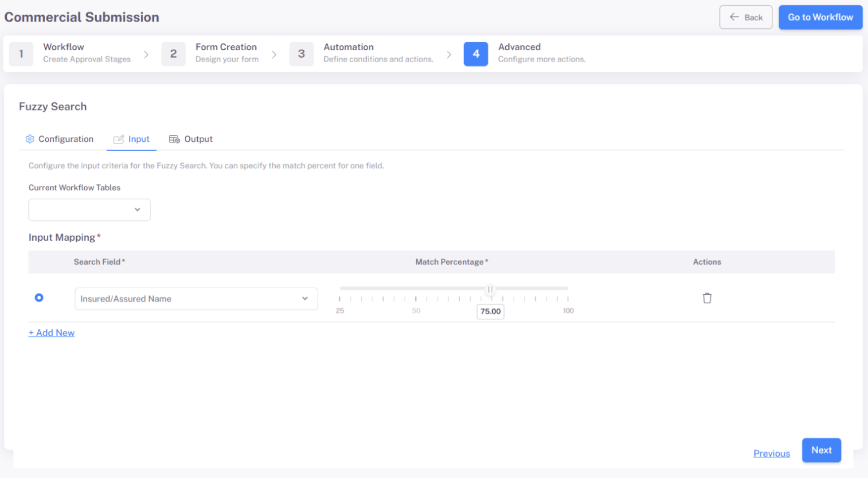Click step 3 Automation badge
868x478 pixels.
(x=301, y=54)
